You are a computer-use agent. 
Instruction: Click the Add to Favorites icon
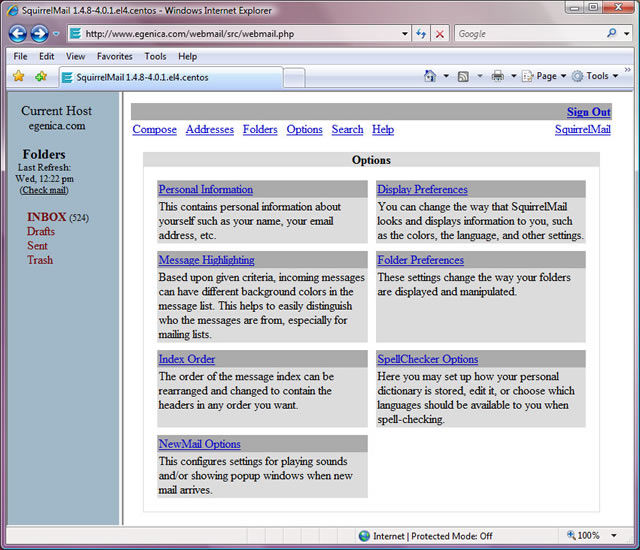[41, 76]
